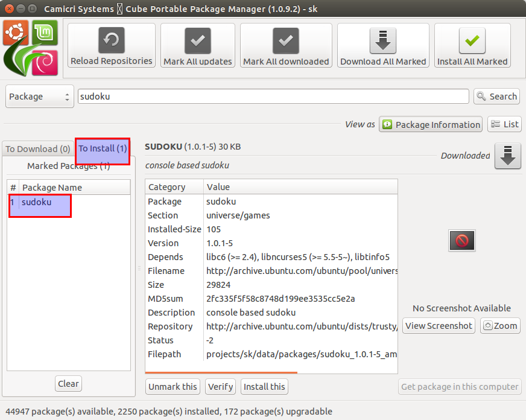Select the Package value sudoku in details
This screenshot has width=526, height=420.
coord(221,202)
